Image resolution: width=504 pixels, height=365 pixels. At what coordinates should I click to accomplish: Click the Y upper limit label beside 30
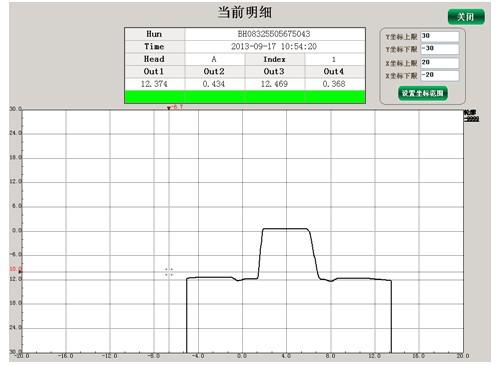401,37
